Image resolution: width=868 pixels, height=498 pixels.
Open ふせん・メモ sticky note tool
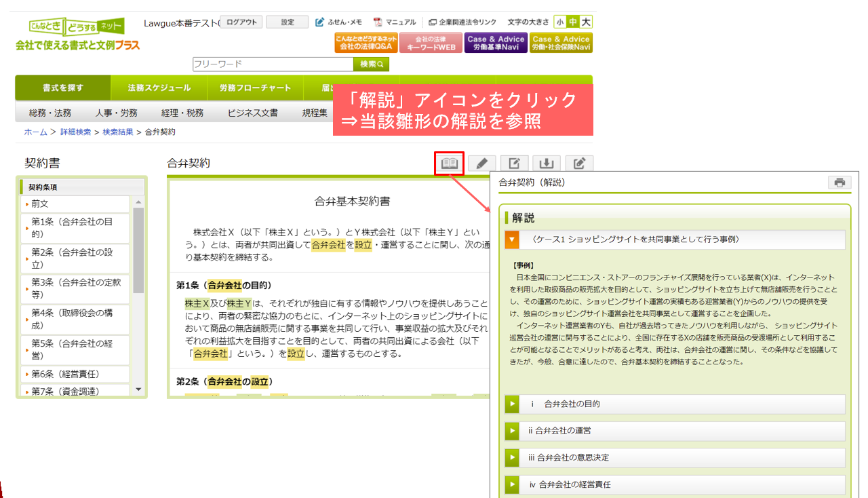(340, 22)
